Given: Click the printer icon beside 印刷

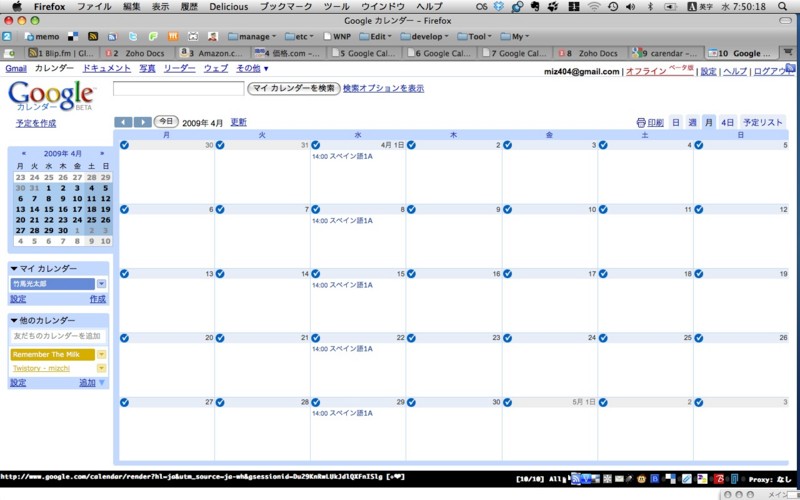Looking at the screenshot, I should point(641,122).
